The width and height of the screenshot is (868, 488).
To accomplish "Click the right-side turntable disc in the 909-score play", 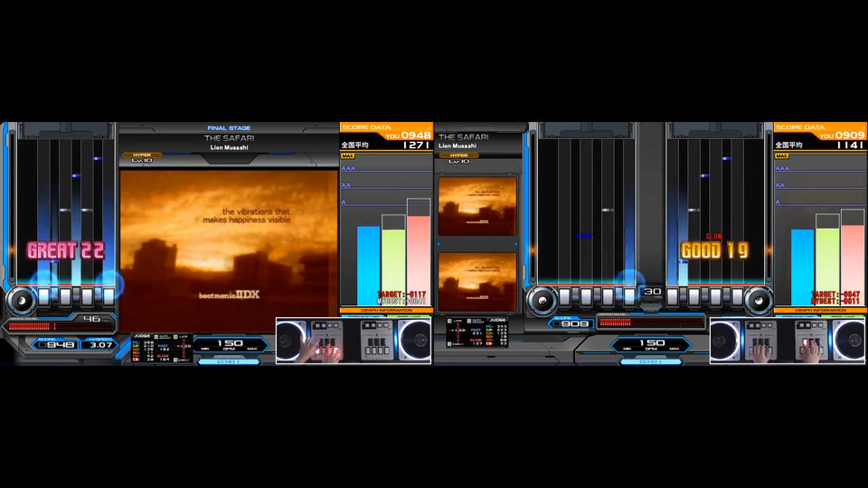I will (x=758, y=300).
